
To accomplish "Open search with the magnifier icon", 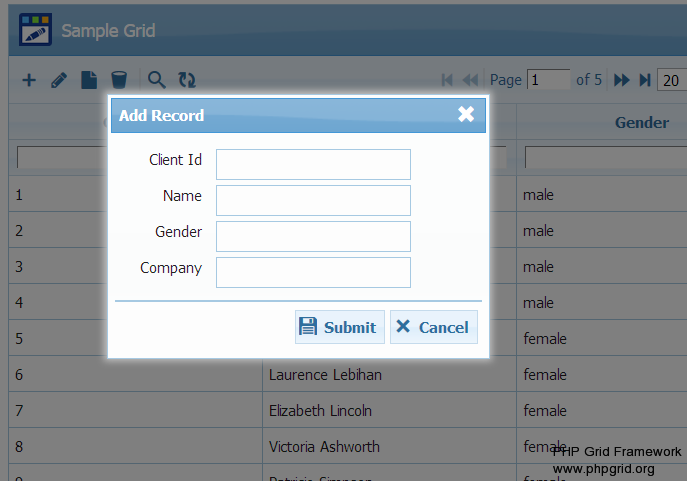I will [157, 80].
